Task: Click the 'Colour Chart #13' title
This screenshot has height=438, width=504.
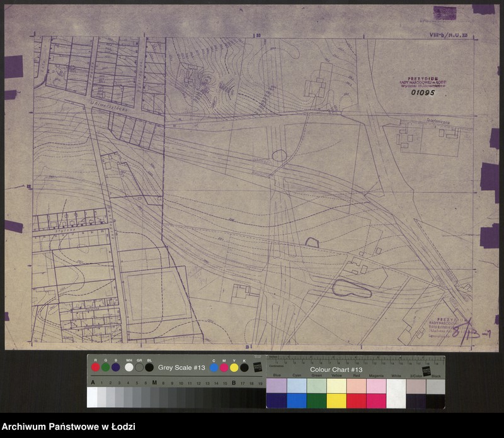Action: pos(335,369)
